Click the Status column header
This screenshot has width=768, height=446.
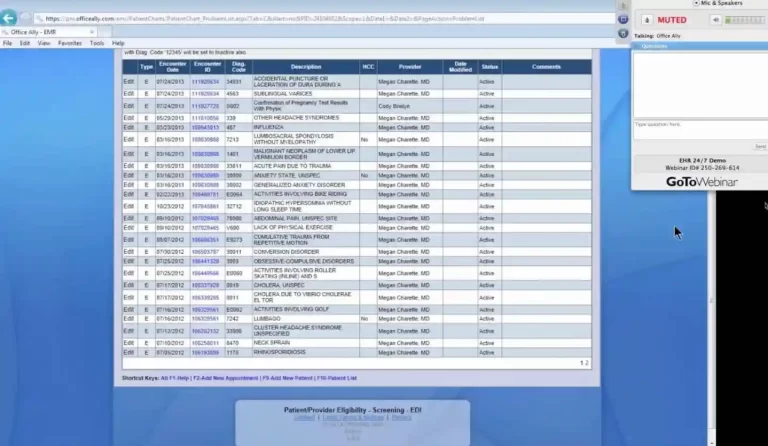click(489, 67)
